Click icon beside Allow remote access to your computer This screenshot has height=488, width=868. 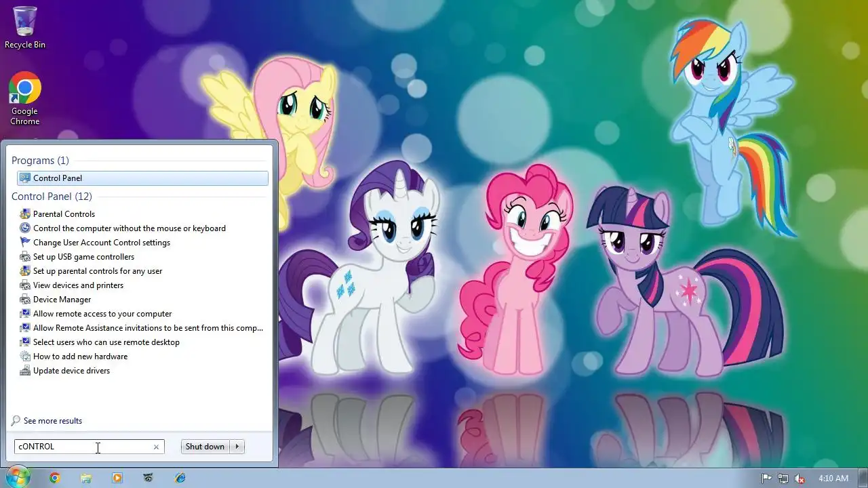click(x=25, y=314)
